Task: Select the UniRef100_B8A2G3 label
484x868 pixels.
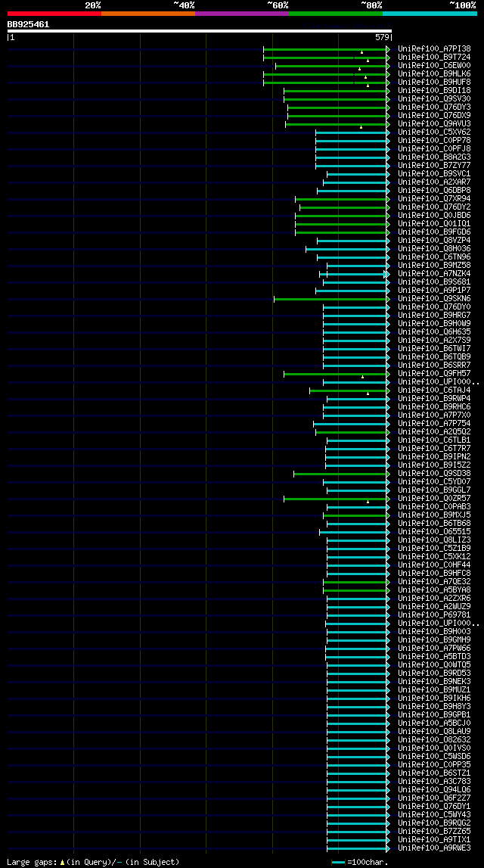Action: pyautogui.click(x=434, y=157)
